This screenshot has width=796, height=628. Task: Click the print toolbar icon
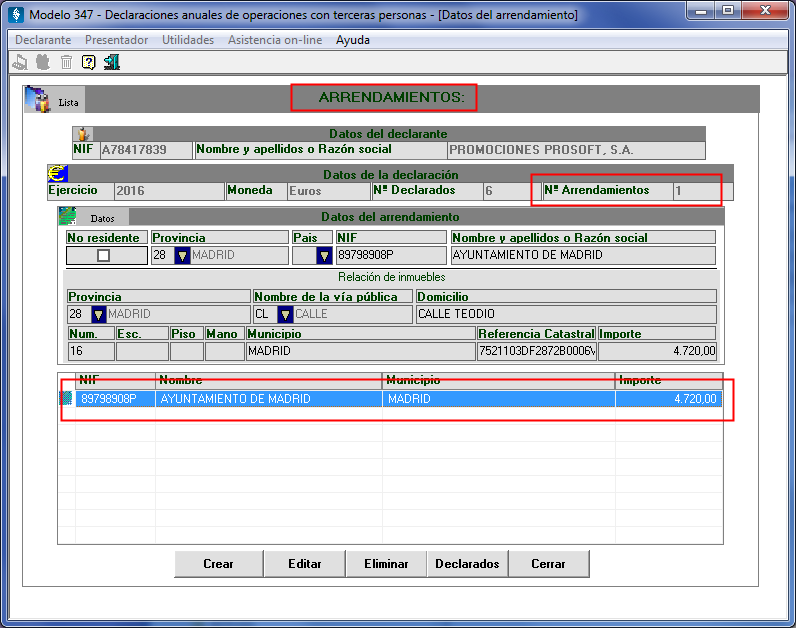point(19,62)
